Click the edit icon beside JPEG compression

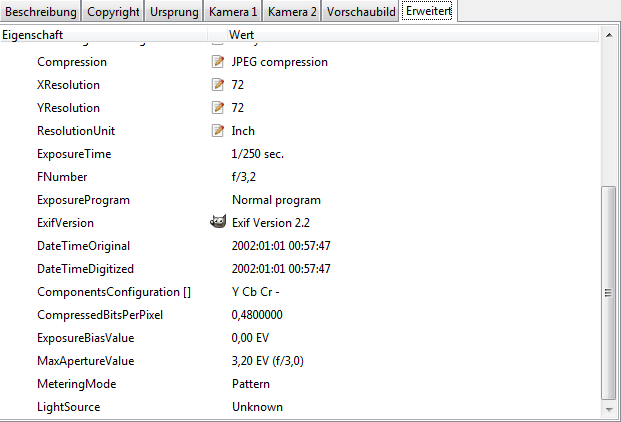point(218,62)
